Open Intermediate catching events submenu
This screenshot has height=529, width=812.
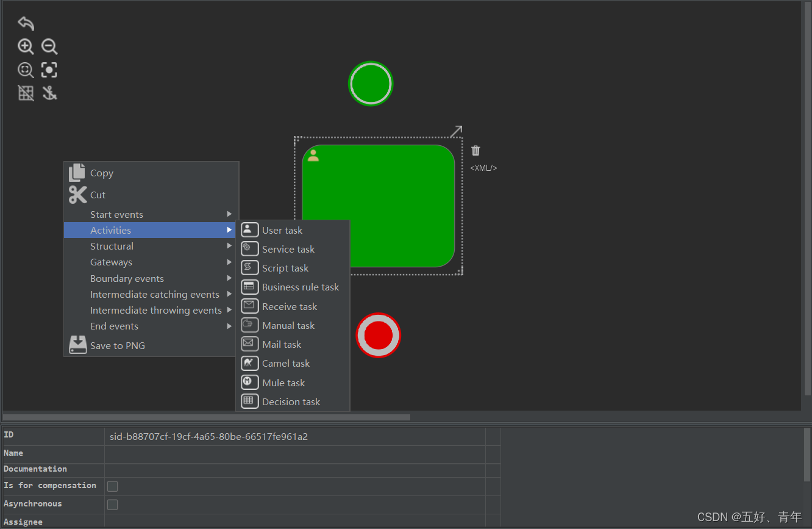(151, 294)
